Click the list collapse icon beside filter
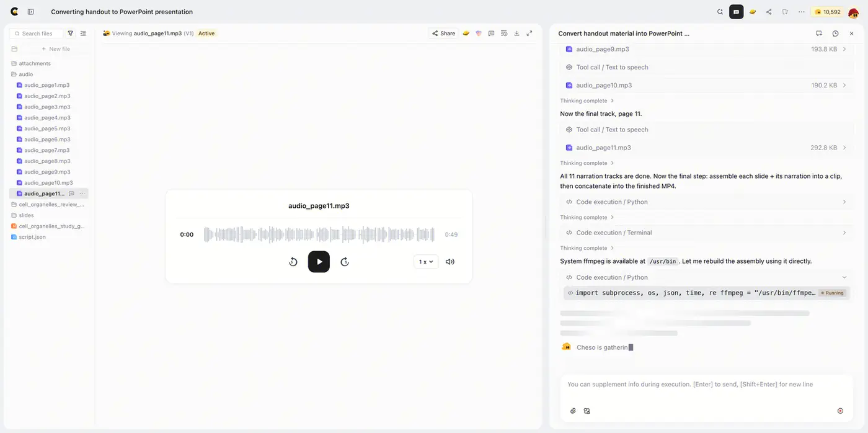 (x=83, y=33)
